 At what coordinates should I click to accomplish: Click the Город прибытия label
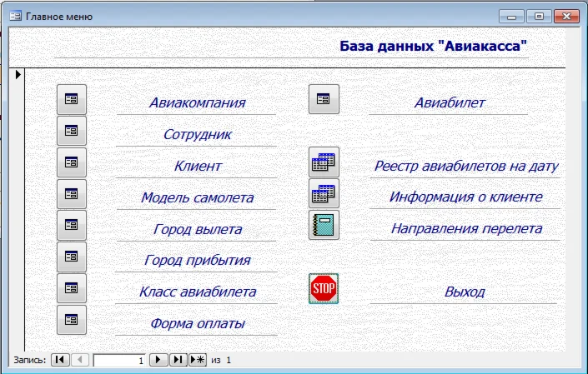point(197,260)
